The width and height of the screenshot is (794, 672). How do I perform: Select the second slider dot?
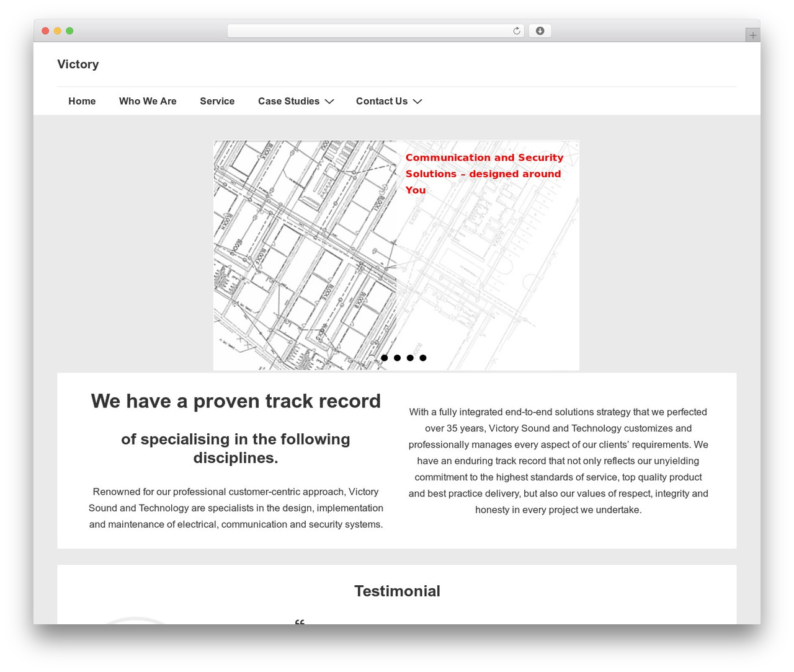tap(385, 358)
